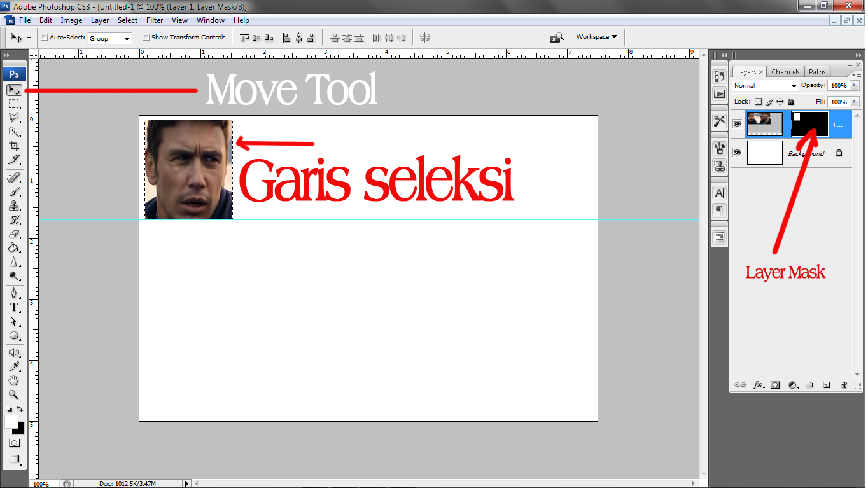Select the Magic Wand tool

coord(14,132)
